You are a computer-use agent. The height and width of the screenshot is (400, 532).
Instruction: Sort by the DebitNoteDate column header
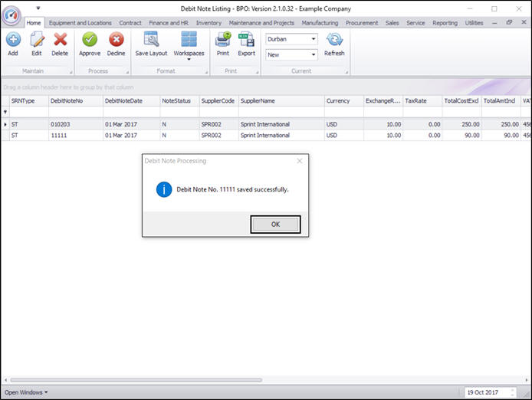(132, 100)
